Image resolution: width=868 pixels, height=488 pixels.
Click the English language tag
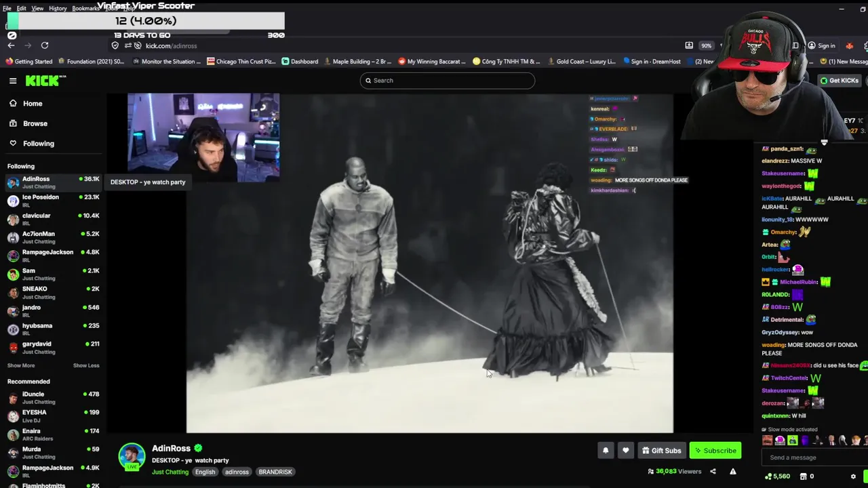point(205,472)
